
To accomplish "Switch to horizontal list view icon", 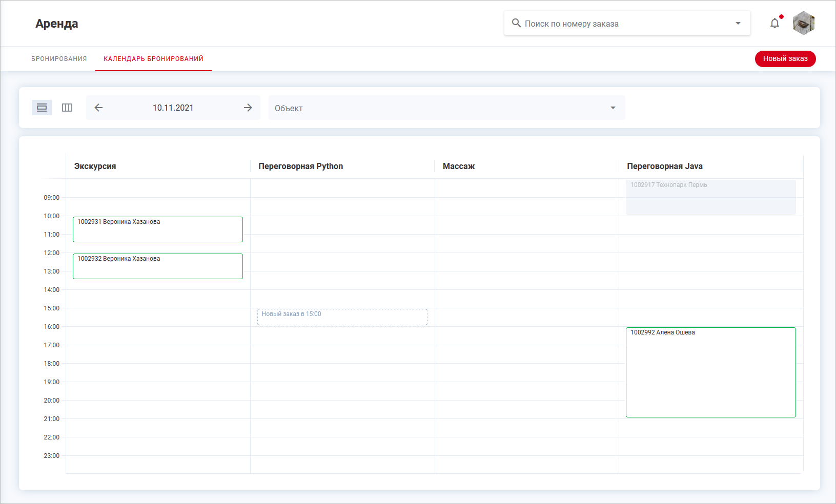I will click(42, 108).
